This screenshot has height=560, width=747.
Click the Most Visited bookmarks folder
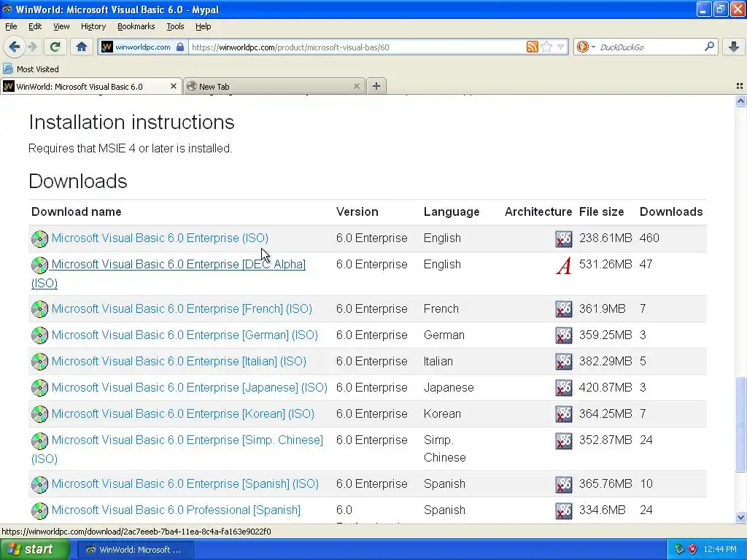click(31, 69)
